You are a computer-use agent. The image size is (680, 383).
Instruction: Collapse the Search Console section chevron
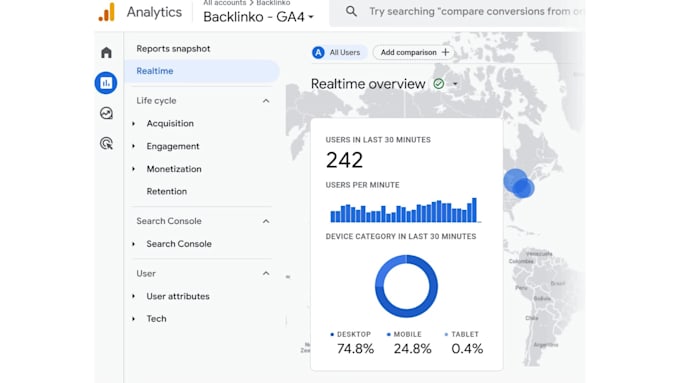(266, 221)
